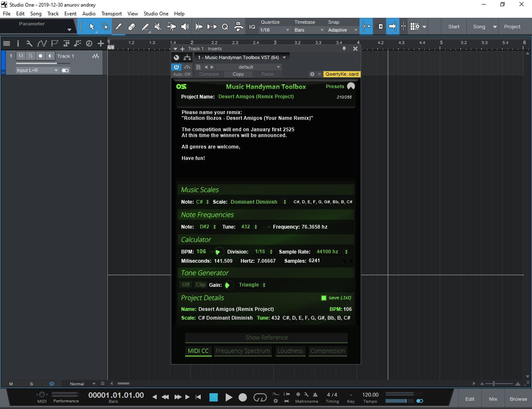Open the marker track flag icon
Image resolution: width=532 pixels, height=409 pixels.
point(54,43)
